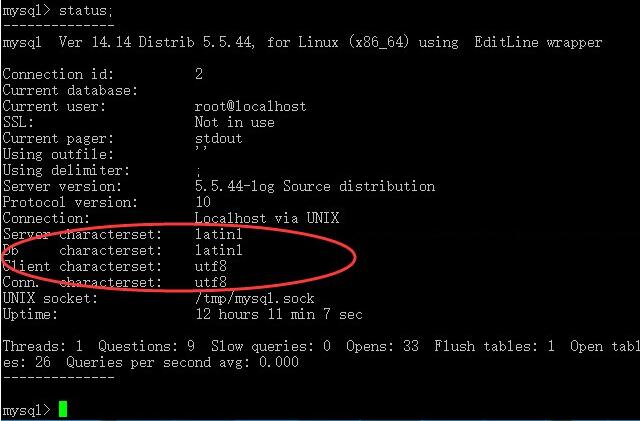Click the "5.5.44-log Source distribution" server version

[314, 186]
